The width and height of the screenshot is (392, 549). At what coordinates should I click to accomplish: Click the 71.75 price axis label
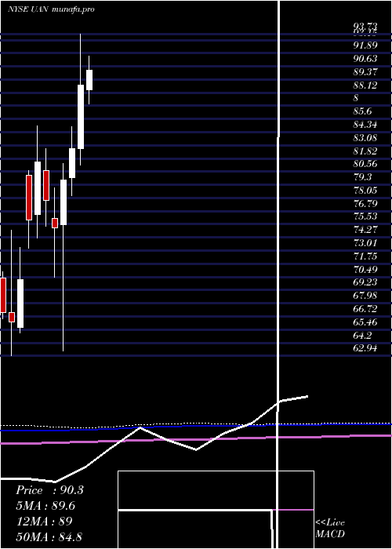[365, 256]
